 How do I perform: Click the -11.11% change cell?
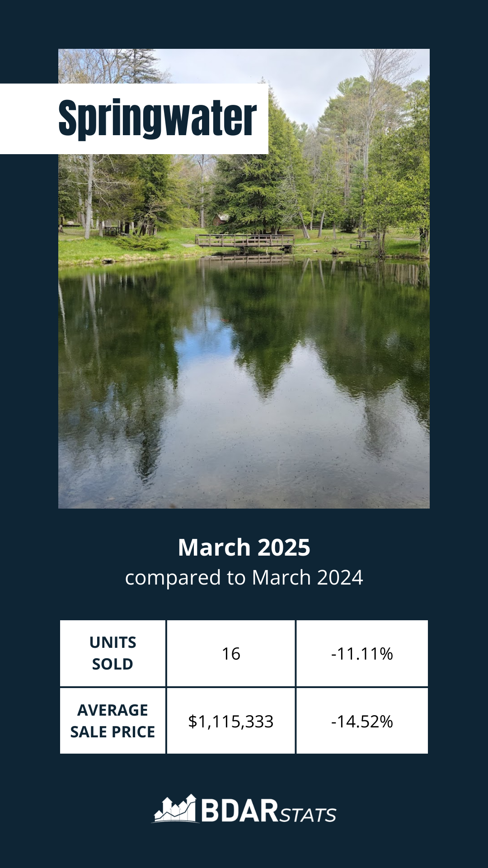pos(362,653)
